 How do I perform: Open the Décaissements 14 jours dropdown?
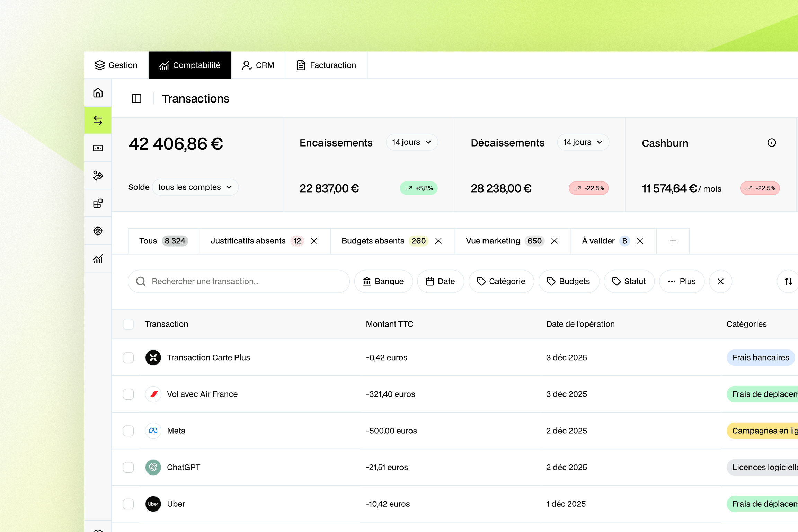coord(583,142)
